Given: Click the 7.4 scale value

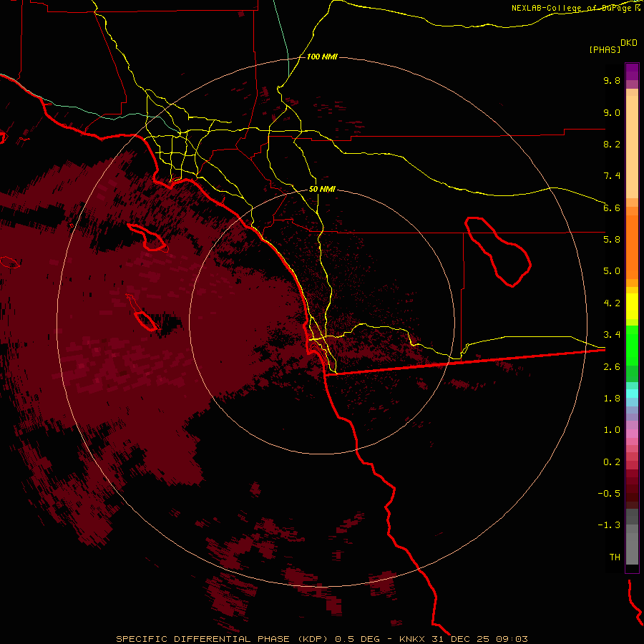Looking at the screenshot, I should pyautogui.click(x=612, y=176).
